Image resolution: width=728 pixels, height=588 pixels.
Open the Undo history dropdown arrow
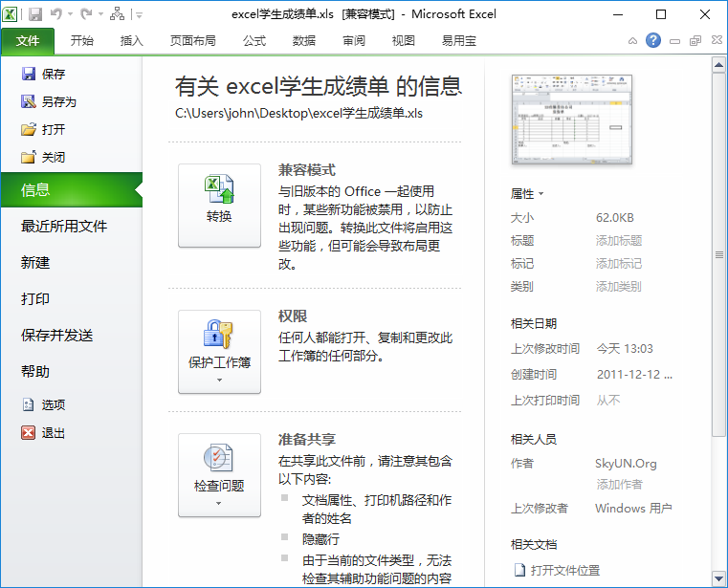click(70, 14)
